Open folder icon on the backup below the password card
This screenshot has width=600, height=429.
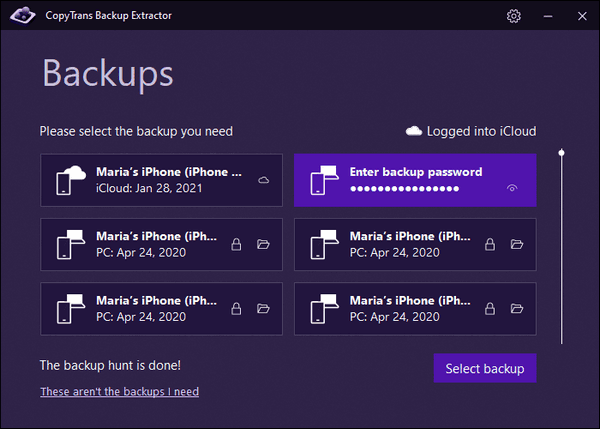tap(517, 244)
